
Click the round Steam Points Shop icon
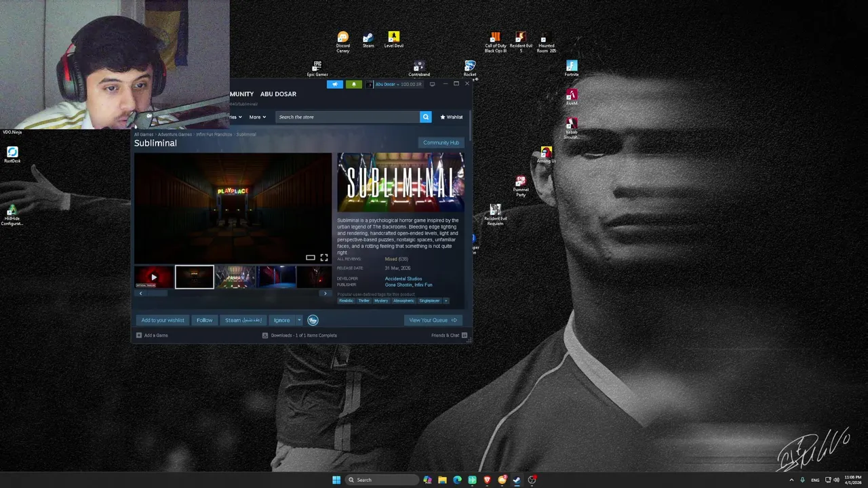click(313, 320)
